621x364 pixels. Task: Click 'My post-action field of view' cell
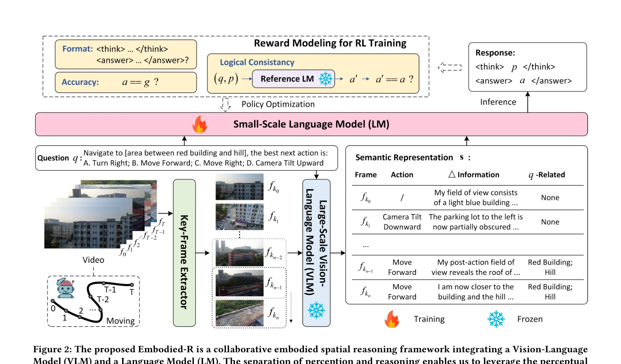[x=475, y=267]
